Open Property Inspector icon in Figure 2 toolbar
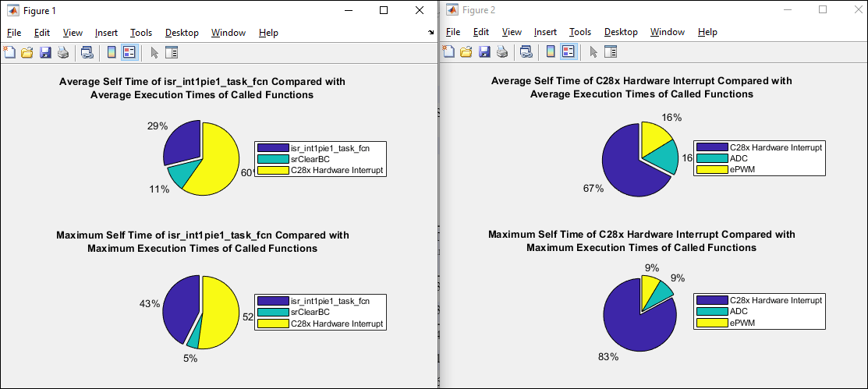 [x=611, y=52]
